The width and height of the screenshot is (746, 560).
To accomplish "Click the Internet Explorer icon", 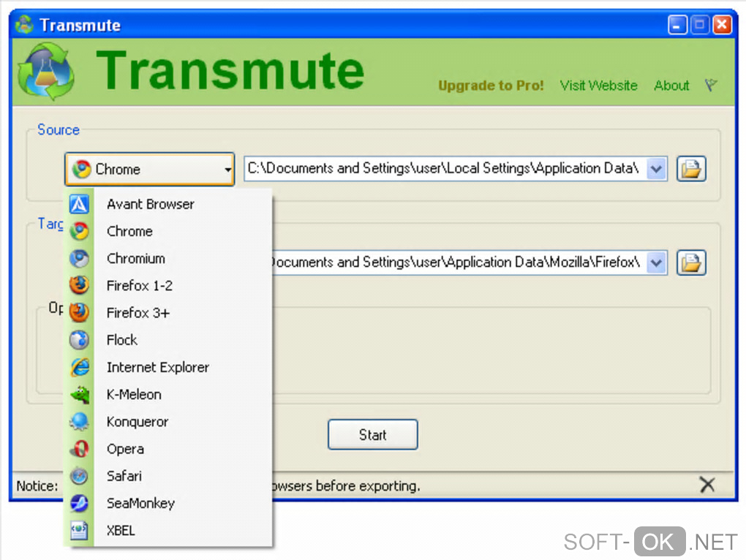I will click(x=79, y=367).
